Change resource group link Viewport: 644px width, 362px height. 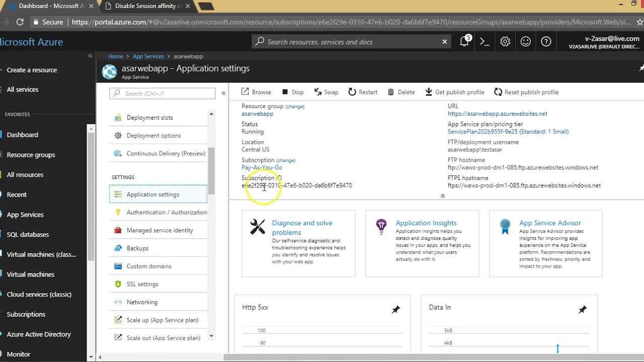click(295, 107)
